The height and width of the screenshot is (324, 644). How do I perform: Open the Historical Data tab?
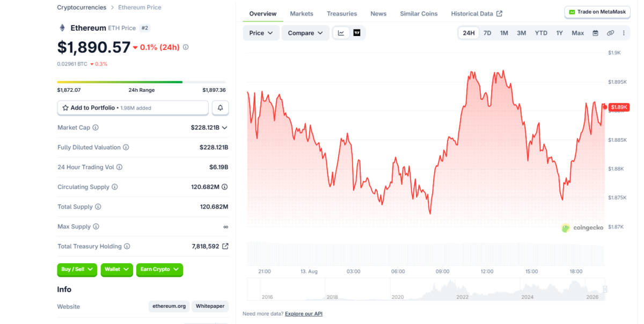click(x=477, y=13)
